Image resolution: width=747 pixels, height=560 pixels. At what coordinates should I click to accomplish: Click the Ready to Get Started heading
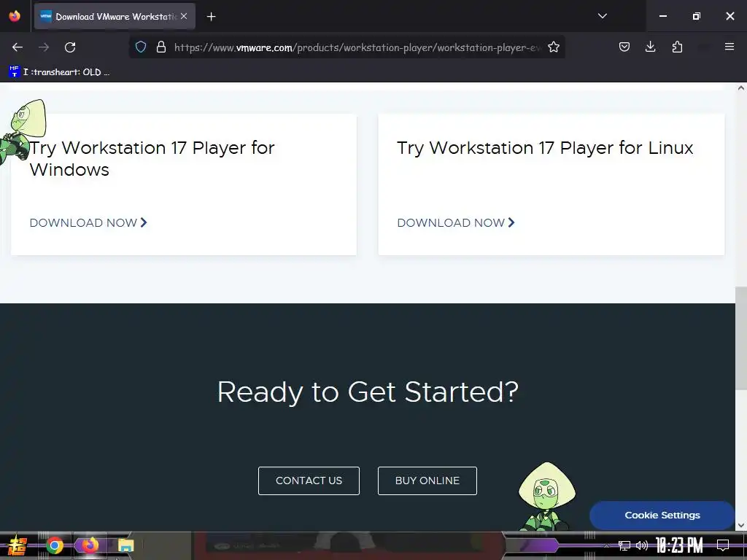pos(368,392)
